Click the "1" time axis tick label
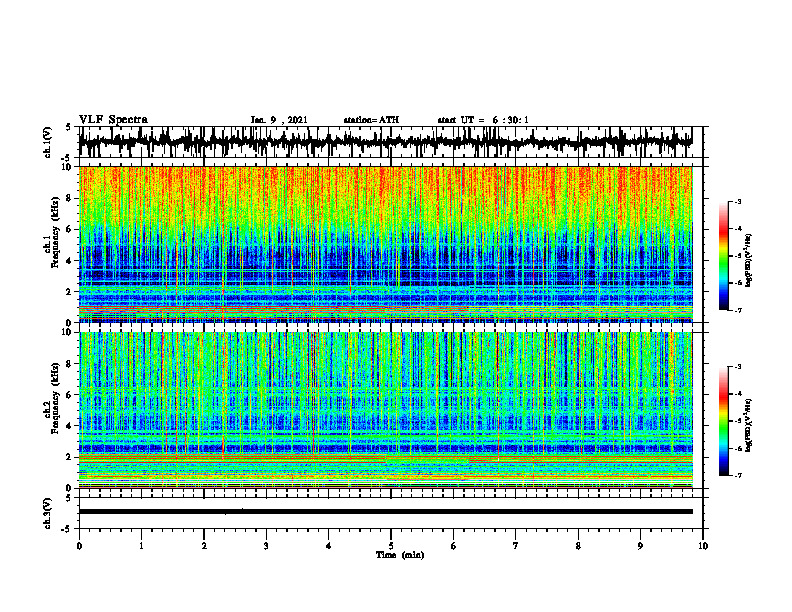Image resolution: width=792 pixels, height=612 pixels. coord(141,546)
